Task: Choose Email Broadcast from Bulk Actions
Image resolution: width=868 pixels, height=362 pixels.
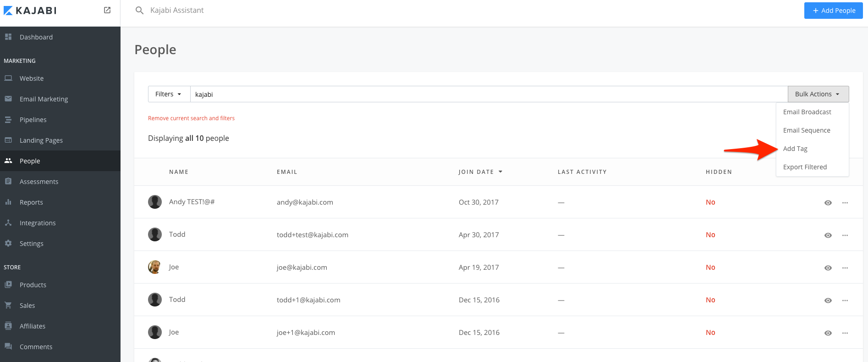Action: point(807,112)
